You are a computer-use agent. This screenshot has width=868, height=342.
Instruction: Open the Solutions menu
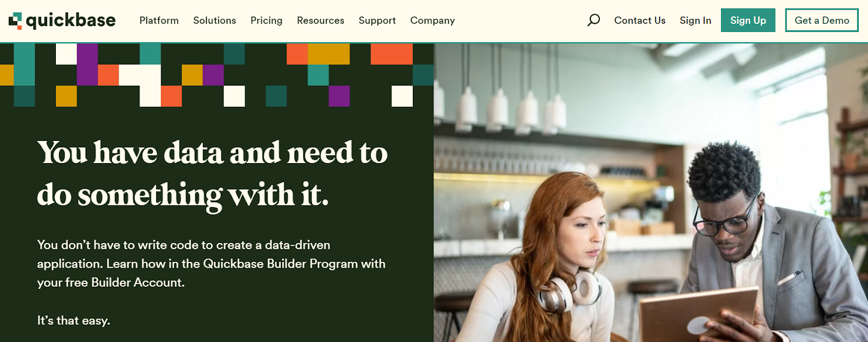click(x=214, y=21)
